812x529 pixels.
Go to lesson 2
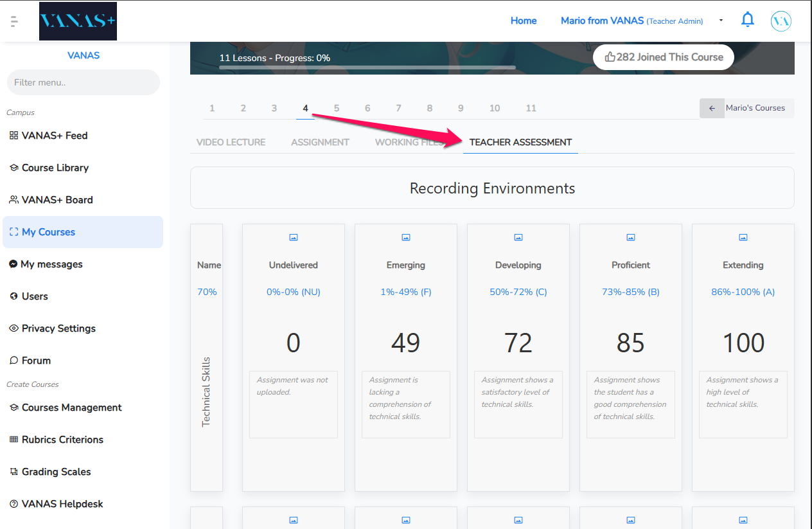click(243, 108)
